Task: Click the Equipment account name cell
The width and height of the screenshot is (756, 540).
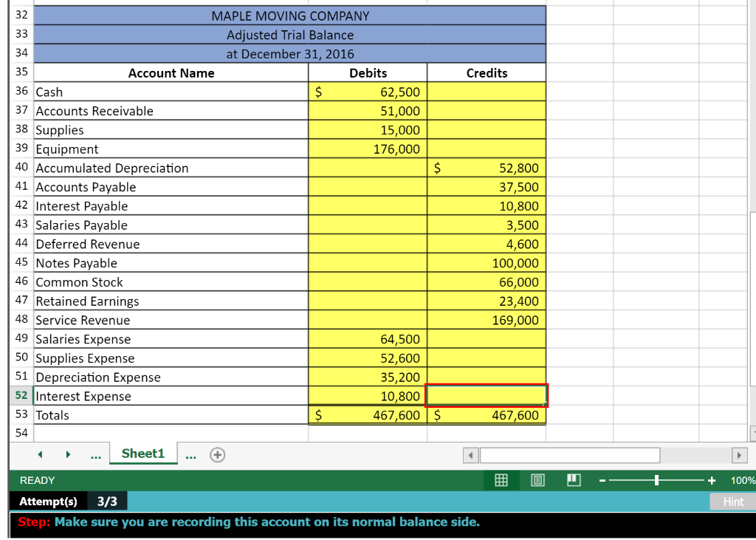Action: coord(171,148)
